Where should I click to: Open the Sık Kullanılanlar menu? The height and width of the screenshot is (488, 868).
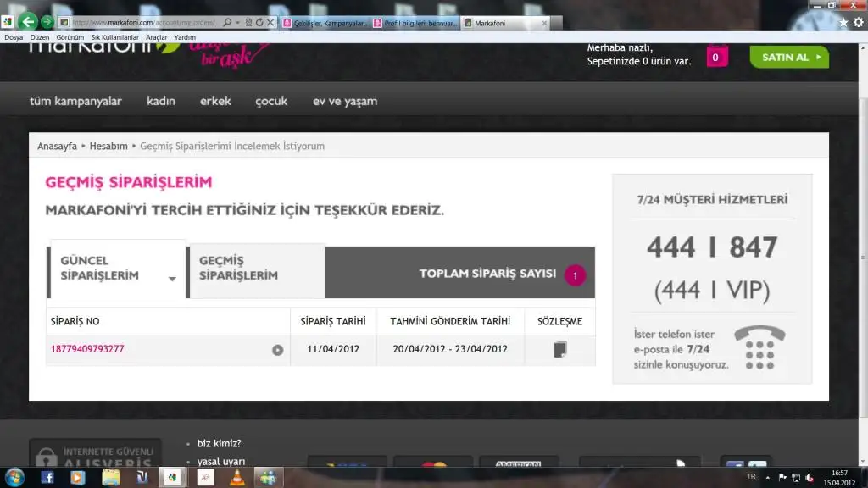114,37
